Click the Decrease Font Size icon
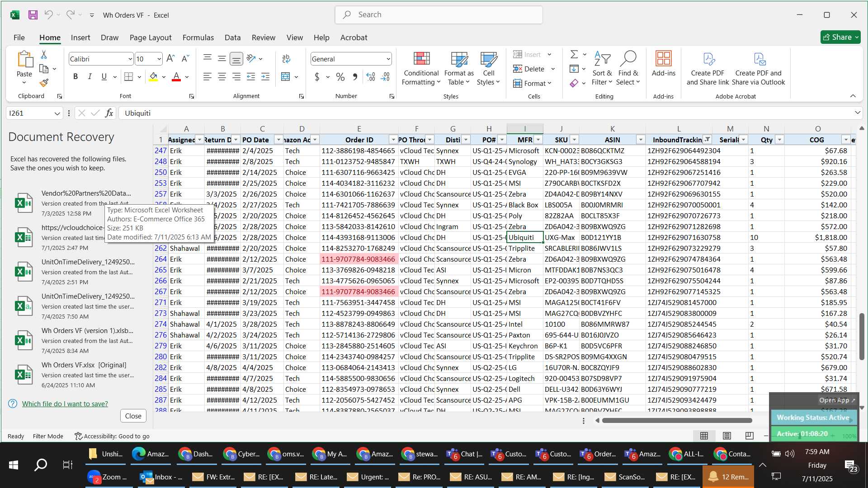This screenshot has height=488, width=868. pyautogui.click(x=185, y=59)
